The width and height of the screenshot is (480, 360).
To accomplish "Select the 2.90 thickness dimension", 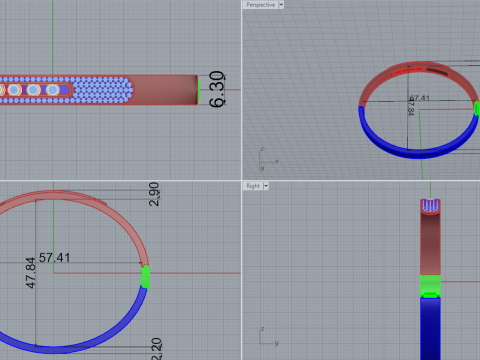I will coord(154,194).
